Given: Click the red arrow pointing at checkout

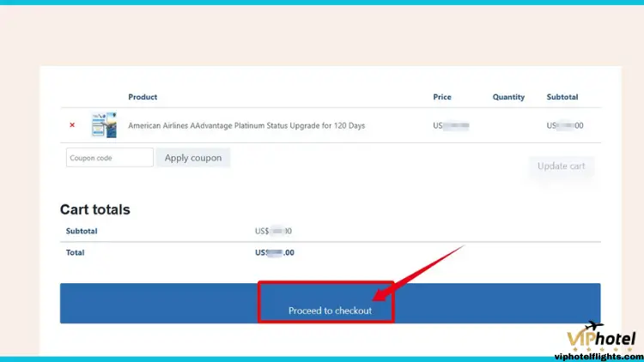Looking at the screenshot, I should pyautogui.click(x=417, y=274).
